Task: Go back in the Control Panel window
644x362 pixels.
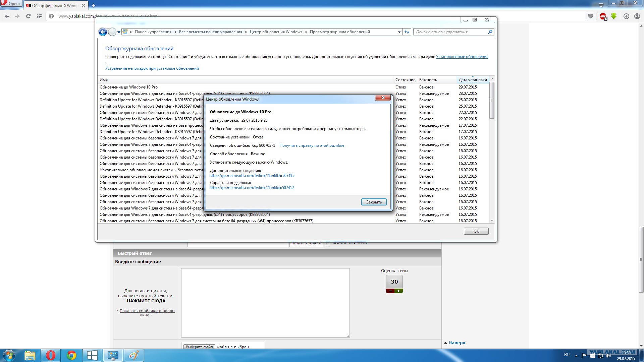Action: (x=103, y=32)
